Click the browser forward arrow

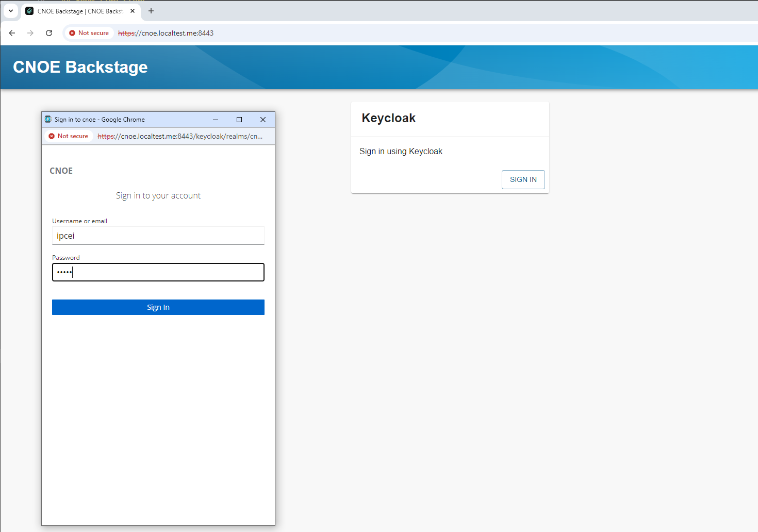30,33
